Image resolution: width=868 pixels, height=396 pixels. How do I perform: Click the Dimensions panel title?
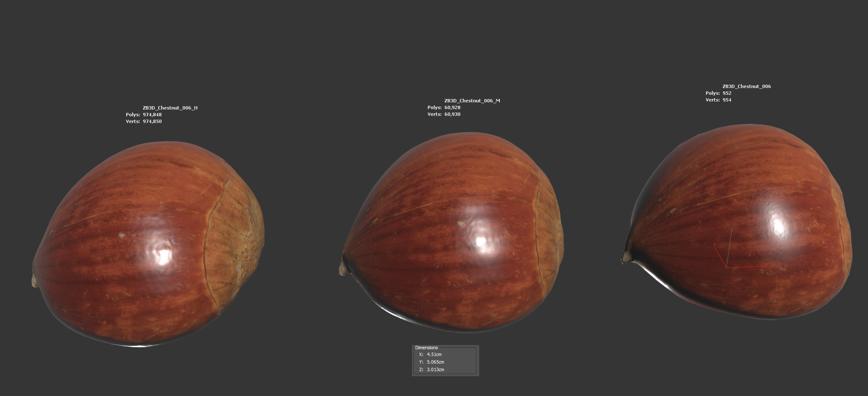[426, 348]
